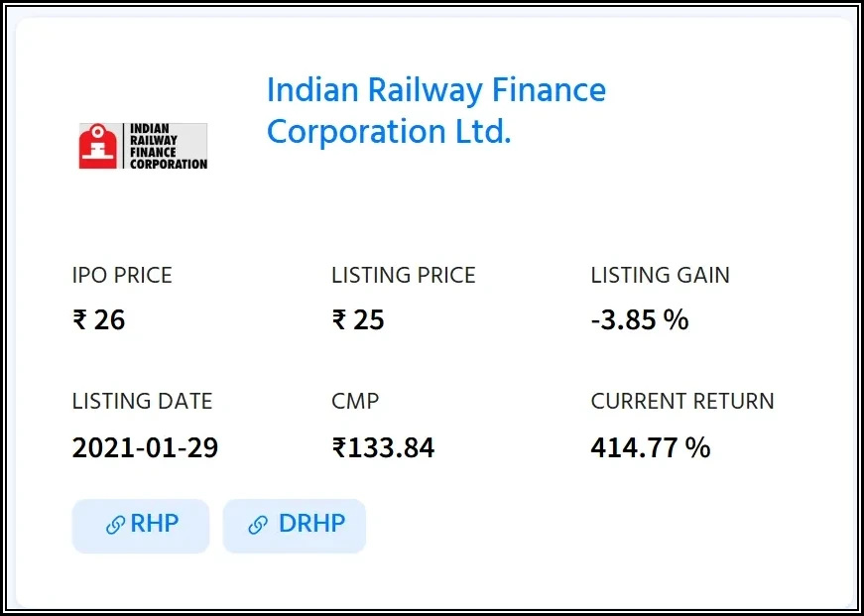Open the RHP document link
The width and height of the screenshot is (864, 616).
pyautogui.click(x=141, y=525)
